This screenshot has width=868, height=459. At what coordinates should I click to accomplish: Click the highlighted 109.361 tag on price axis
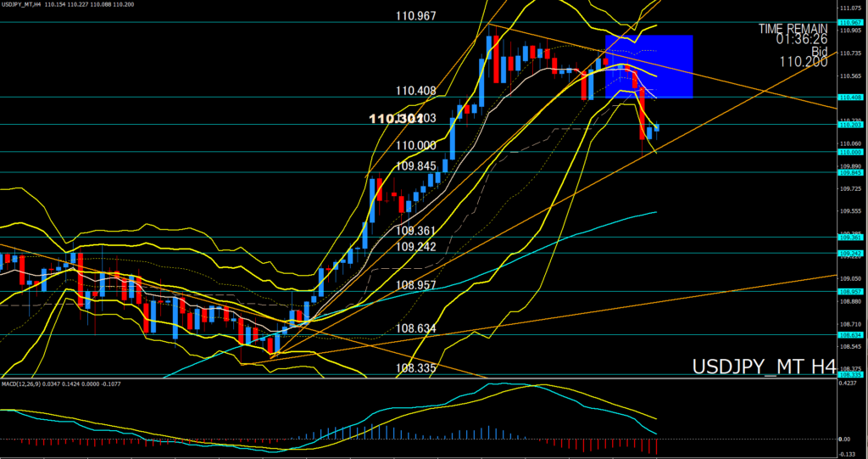coord(849,238)
